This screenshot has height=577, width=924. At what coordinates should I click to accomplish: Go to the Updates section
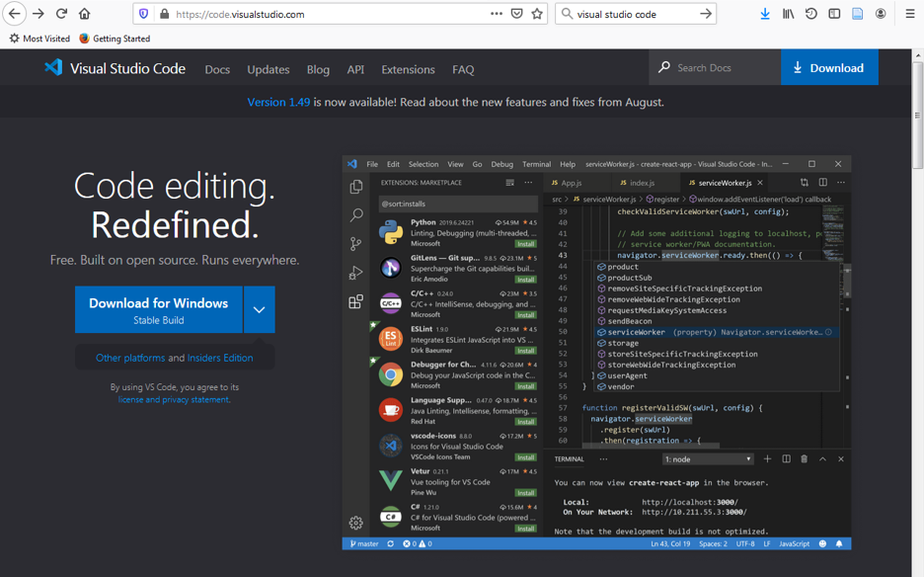(x=269, y=69)
